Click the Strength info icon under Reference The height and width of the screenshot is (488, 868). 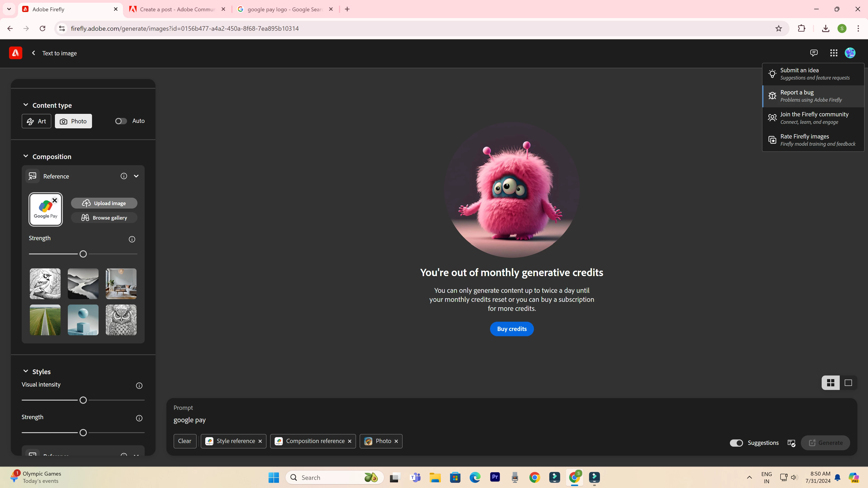pyautogui.click(x=132, y=239)
